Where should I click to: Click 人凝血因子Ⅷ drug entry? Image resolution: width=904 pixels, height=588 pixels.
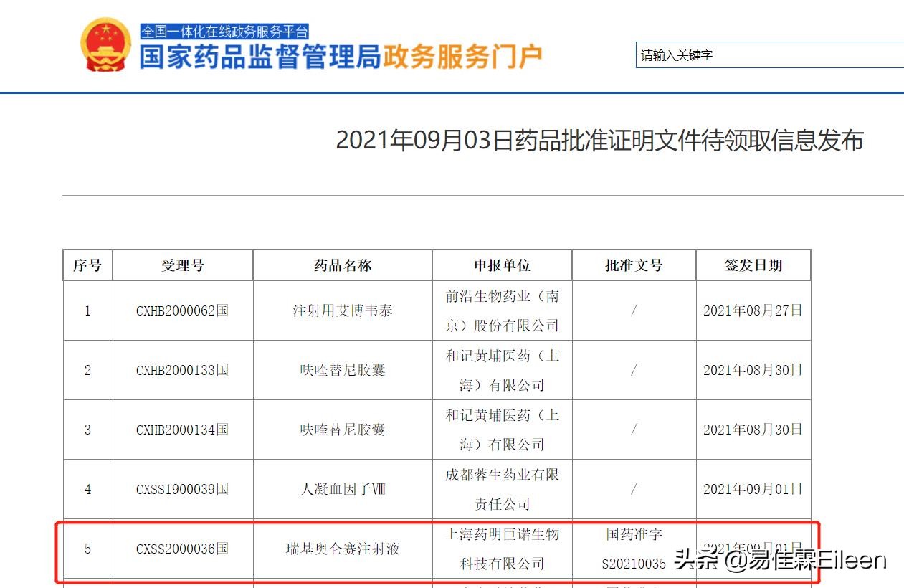click(341, 488)
